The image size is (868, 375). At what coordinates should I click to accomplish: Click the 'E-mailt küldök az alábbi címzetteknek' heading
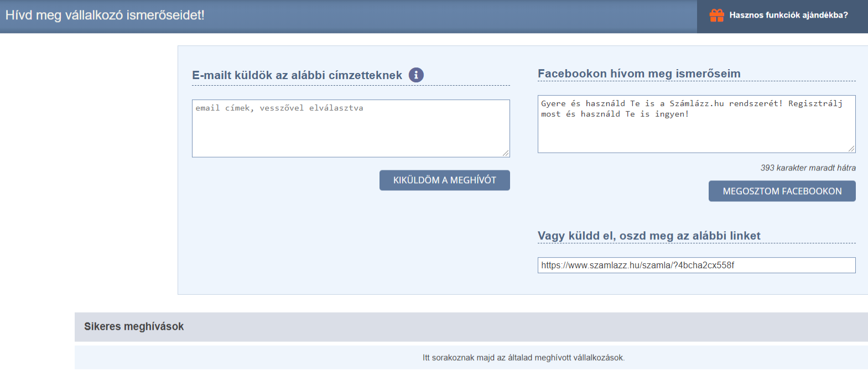[x=297, y=75]
